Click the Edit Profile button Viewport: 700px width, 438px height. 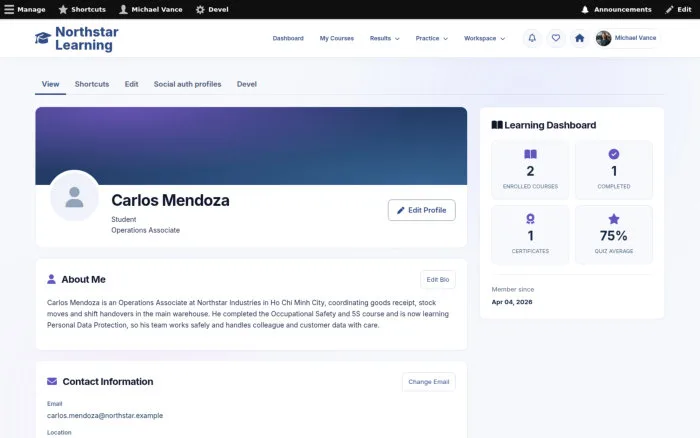421,210
